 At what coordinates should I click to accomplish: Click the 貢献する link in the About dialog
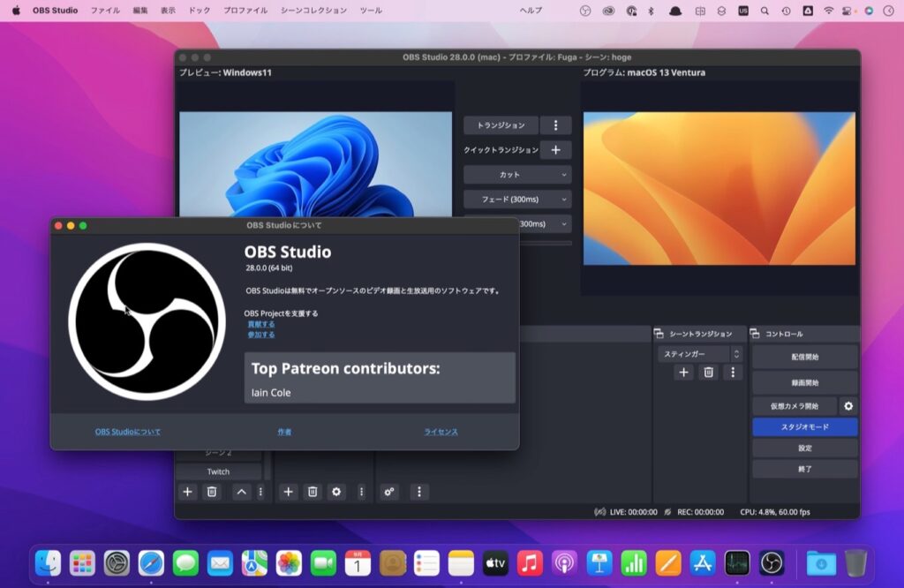(261, 323)
